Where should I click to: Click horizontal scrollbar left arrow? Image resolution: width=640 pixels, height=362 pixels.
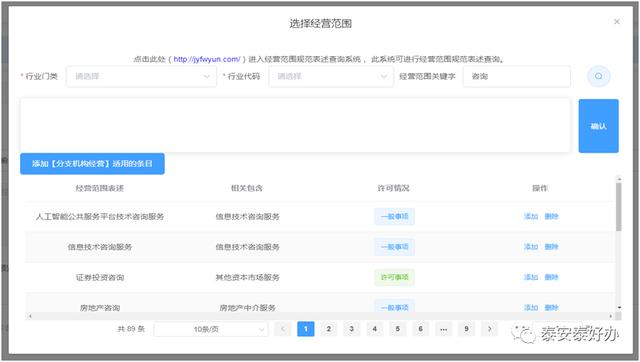coord(30,316)
